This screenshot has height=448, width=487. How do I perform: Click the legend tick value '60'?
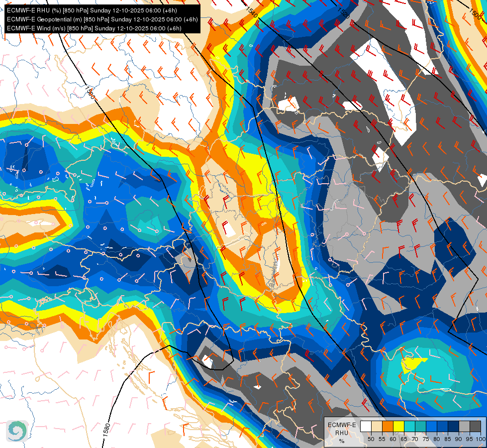[x=393, y=439]
